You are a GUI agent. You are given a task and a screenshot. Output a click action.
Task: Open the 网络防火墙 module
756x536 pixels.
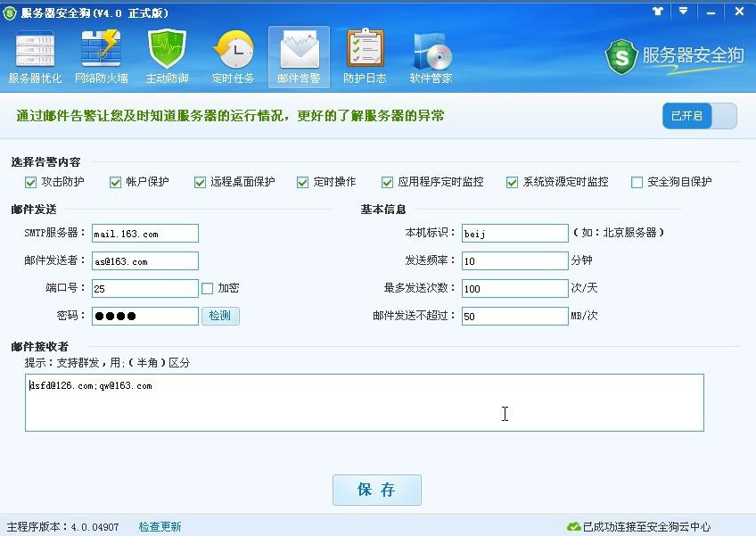coord(102,55)
